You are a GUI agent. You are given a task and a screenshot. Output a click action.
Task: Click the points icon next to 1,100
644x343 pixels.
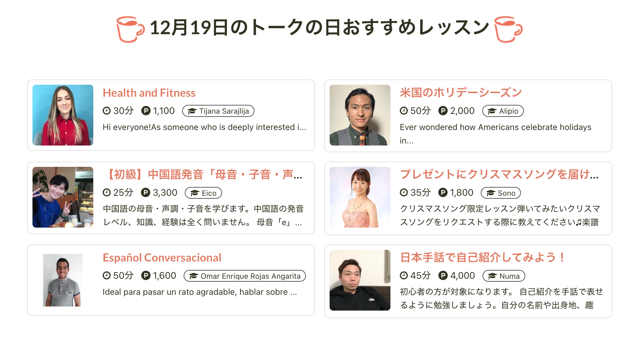(146, 111)
